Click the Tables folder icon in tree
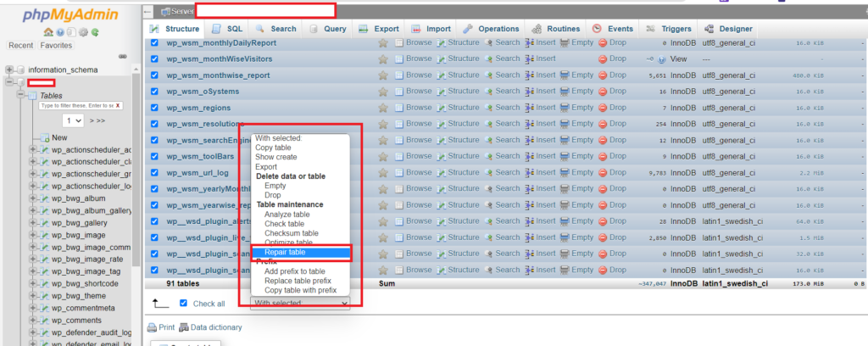The image size is (868, 346). (32, 96)
